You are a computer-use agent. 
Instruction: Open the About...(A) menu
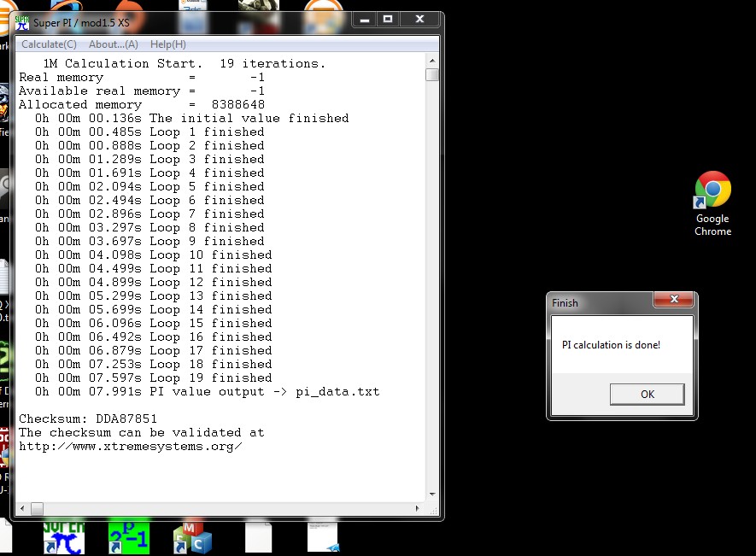114,44
